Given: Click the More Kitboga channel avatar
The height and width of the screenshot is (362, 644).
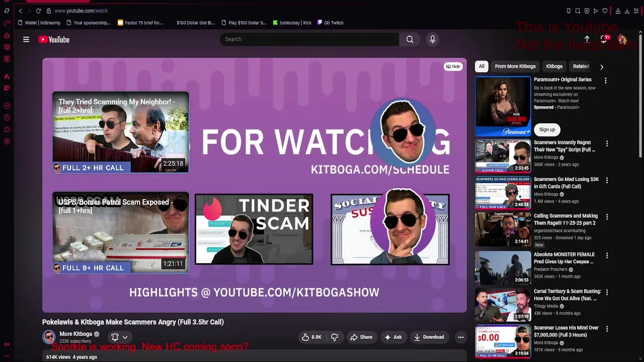Looking at the screenshot, I should (49, 337).
